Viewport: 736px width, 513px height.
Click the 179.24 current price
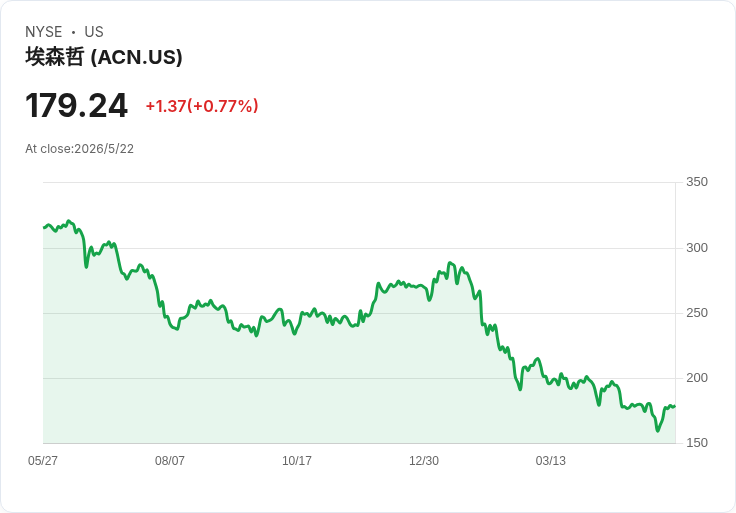click(77, 106)
